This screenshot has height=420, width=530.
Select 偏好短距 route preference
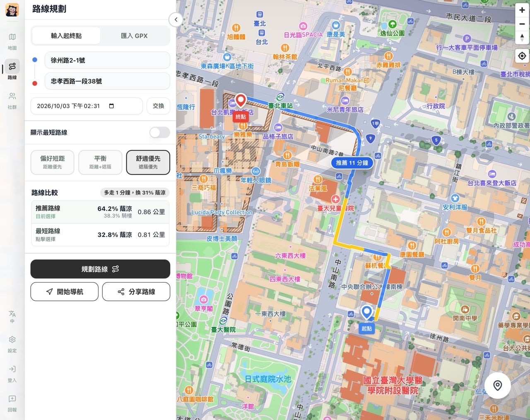point(53,162)
